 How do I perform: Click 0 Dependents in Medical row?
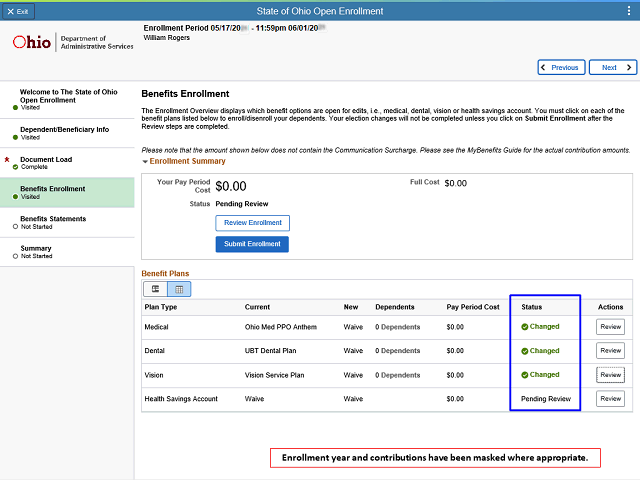(398, 327)
